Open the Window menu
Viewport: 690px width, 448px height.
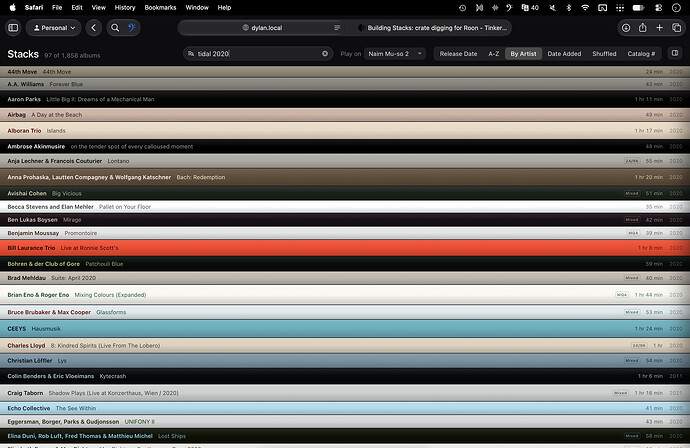[197, 7]
